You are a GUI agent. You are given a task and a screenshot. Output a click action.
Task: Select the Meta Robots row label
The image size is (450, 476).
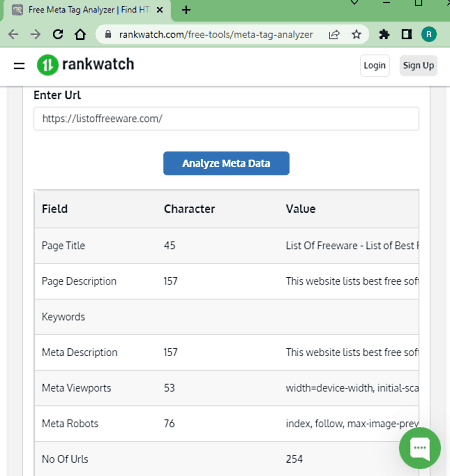[x=70, y=424]
